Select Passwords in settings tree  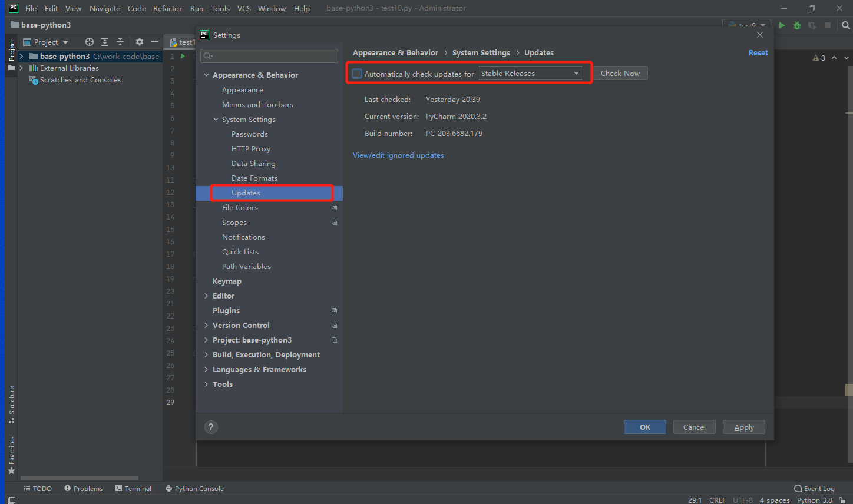click(x=250, y=134)
